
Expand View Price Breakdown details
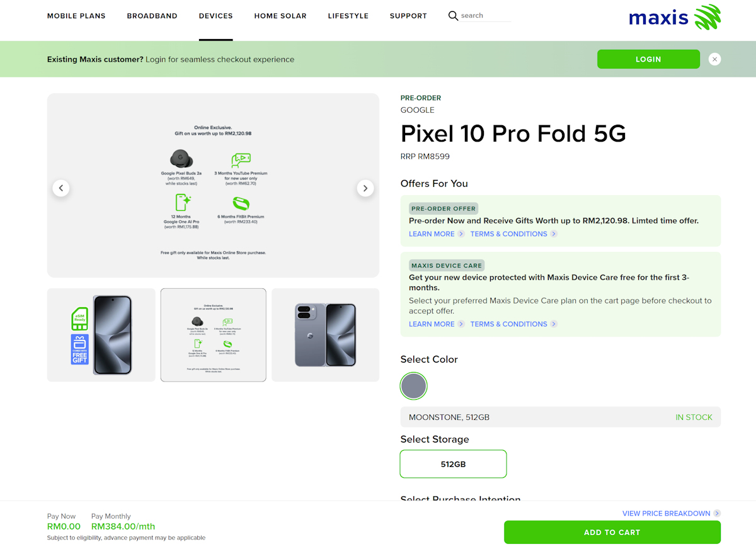pos(666,514)
